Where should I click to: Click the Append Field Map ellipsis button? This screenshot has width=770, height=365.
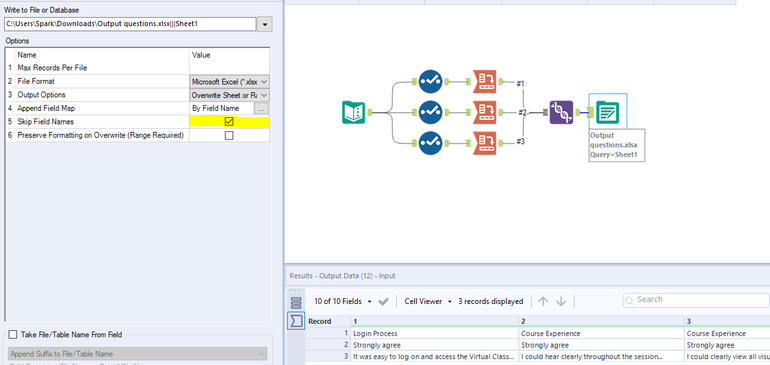(261, 108)
